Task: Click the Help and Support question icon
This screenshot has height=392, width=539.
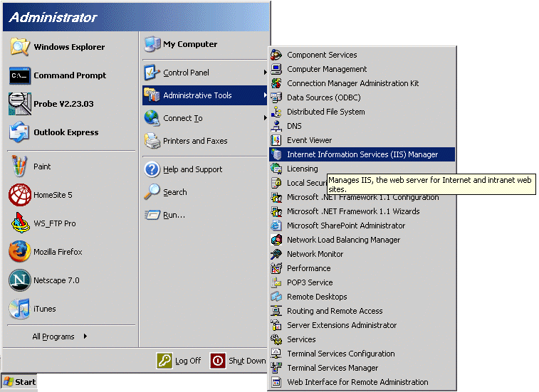Action: [152, 169]
